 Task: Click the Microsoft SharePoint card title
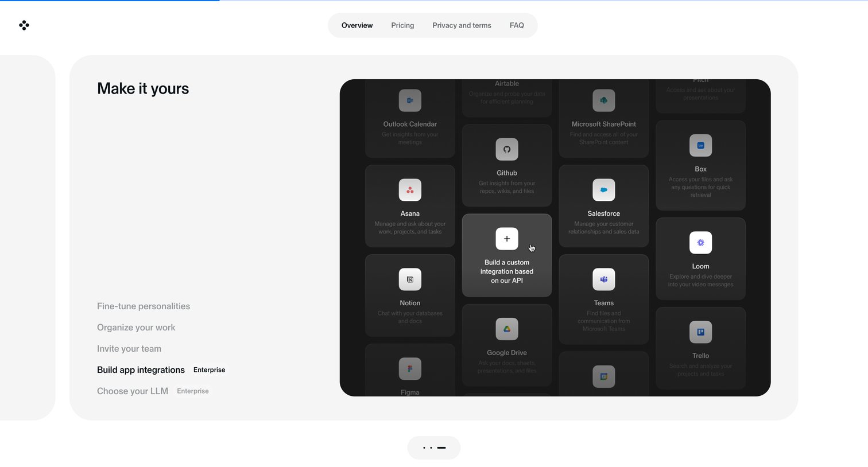coord(604,124)
